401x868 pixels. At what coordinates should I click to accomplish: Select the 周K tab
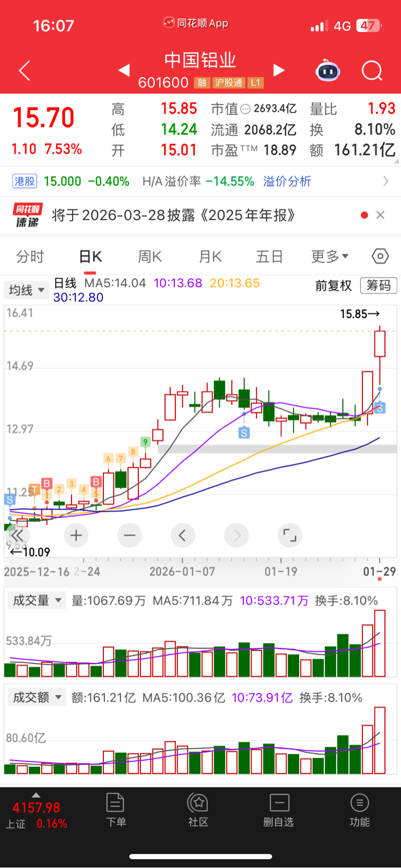(x=150, y=256)
